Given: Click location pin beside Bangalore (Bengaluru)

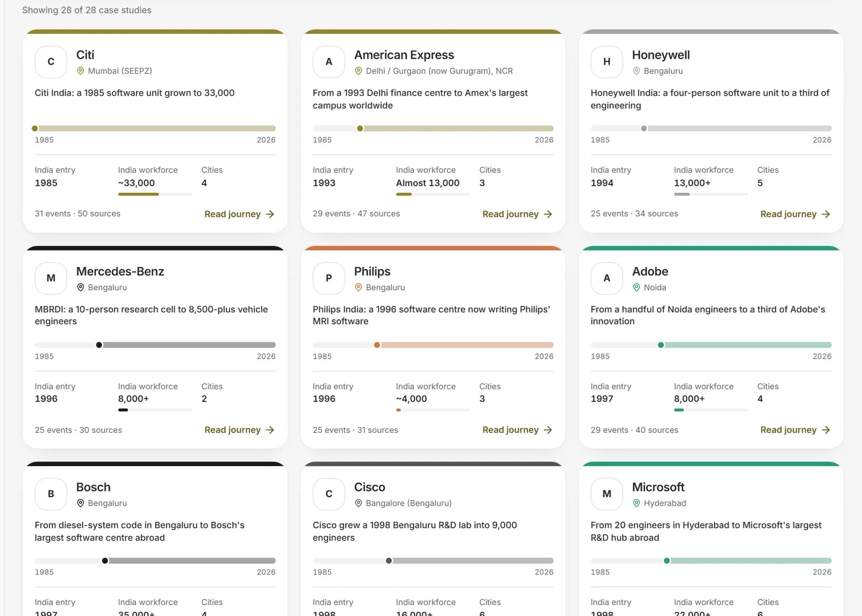Looking at the screenshot, I should [x=358, y=503].
